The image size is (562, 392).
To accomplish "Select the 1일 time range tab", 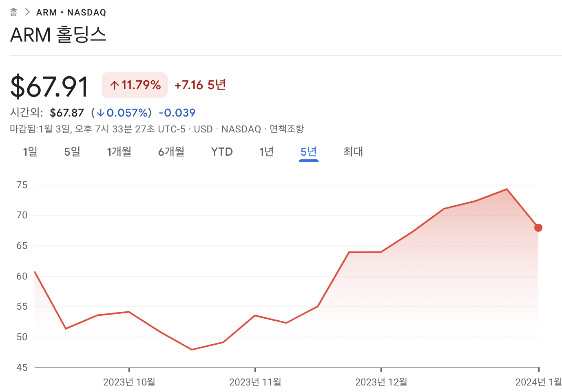I will pos(30,151).
